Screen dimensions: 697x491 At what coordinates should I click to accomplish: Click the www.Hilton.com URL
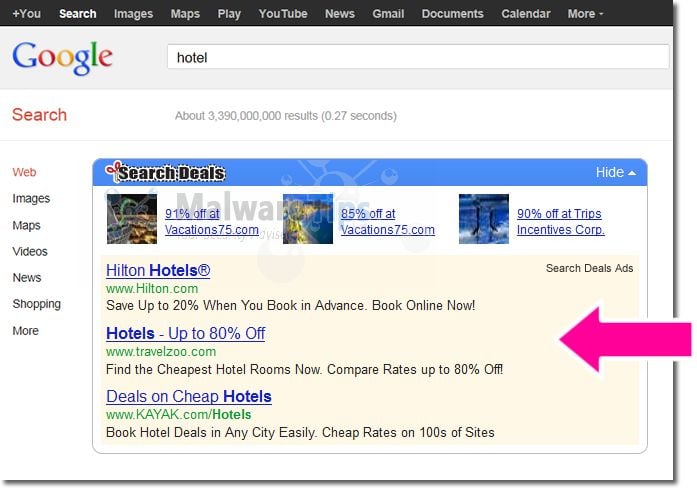tap(152, 288)
